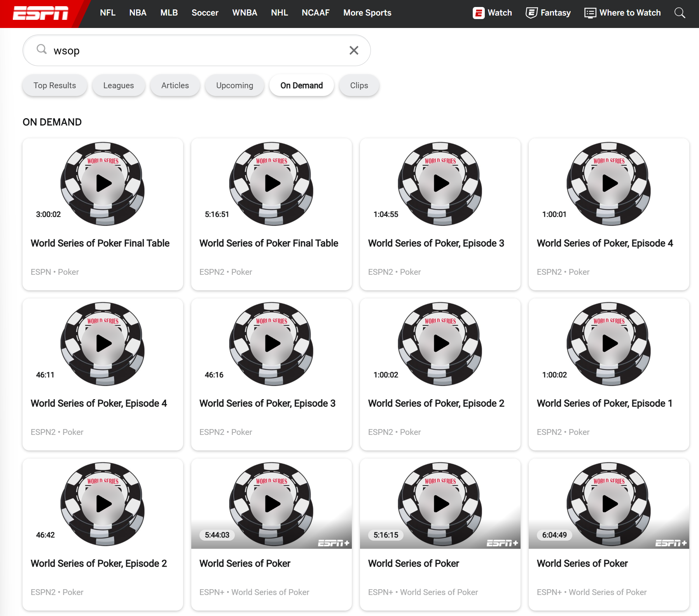Select the Clips tab
This screenshot has height=616, width=699.
[x=359, y=86]
